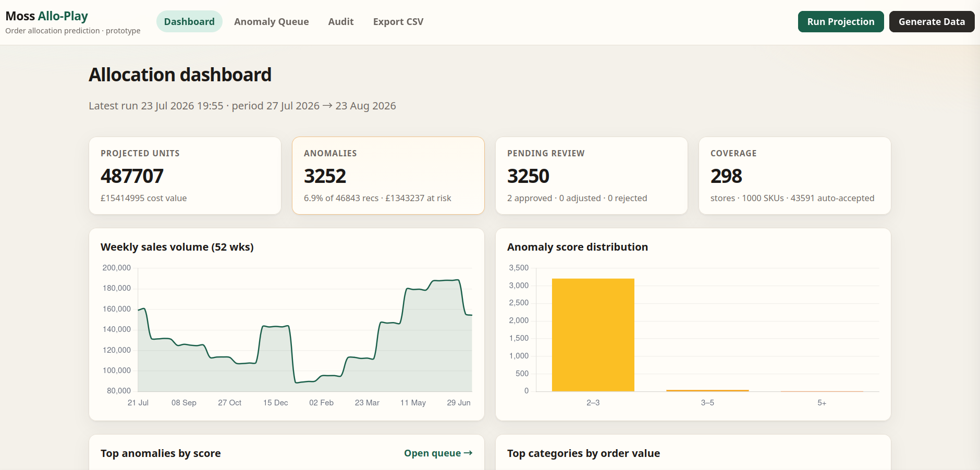Click the arrow icon beside Open queue

coord(468,453)
